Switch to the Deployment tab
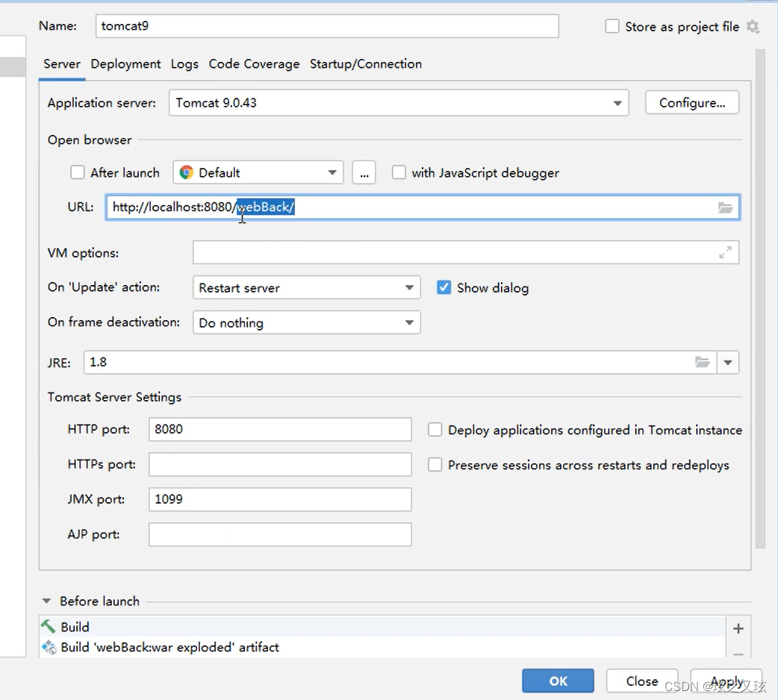 [125, 64]
